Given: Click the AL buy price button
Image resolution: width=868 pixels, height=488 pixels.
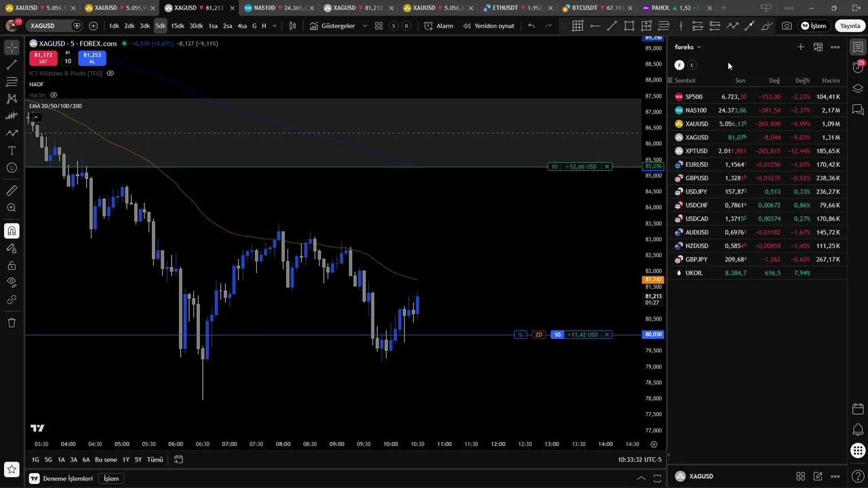Looking at the screenshot, I should tap(92, 58).
